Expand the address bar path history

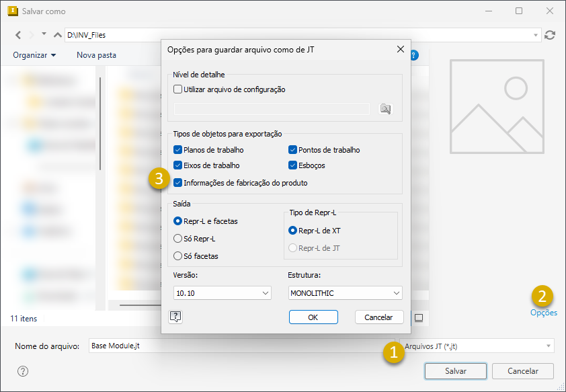535,35
